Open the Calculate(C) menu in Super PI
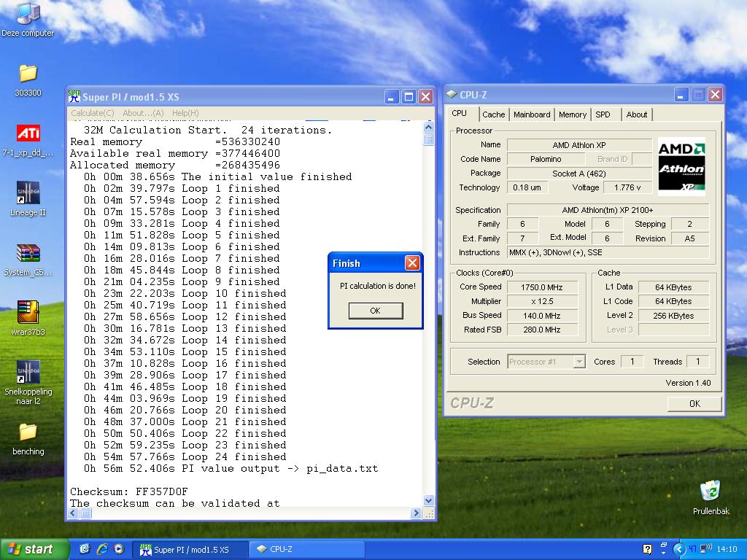 tap(93, 113)
